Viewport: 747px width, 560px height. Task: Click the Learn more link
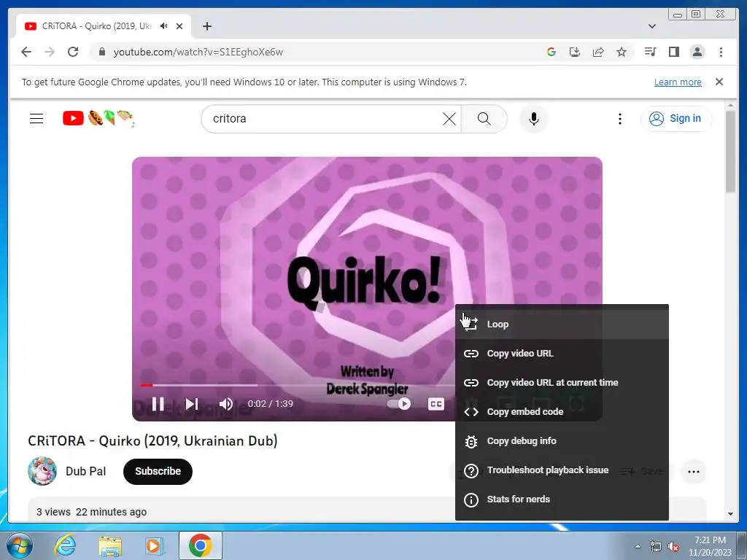tap(678, 82)
